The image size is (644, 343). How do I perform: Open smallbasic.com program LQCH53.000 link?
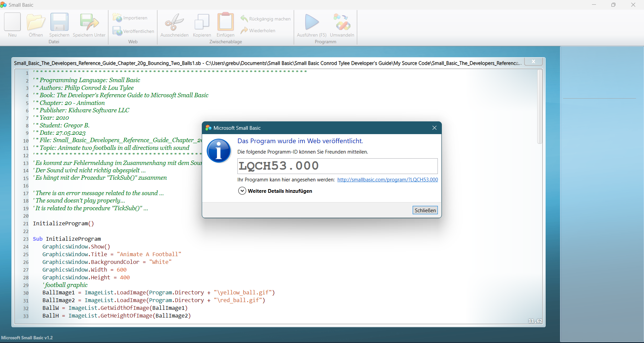coord(387,180)
